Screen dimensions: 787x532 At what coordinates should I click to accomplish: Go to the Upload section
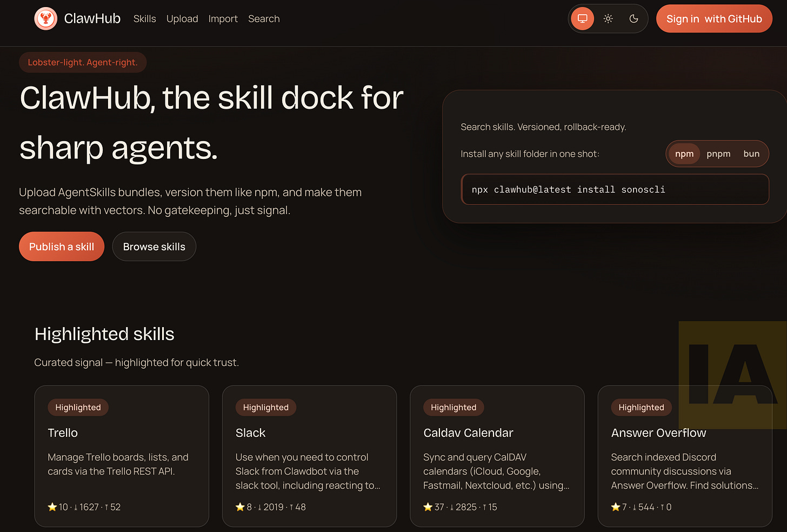(182, 18)
